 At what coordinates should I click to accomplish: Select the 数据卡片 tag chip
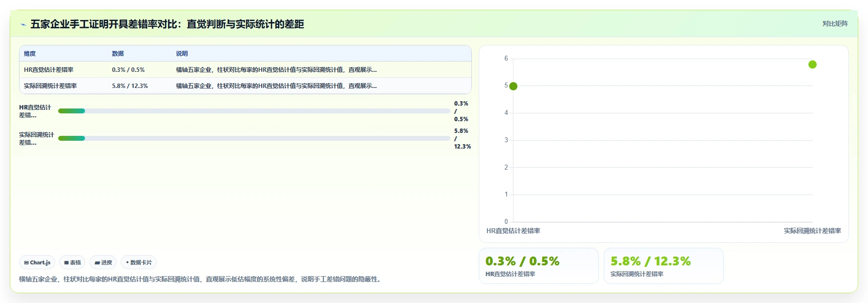(139, 262)
